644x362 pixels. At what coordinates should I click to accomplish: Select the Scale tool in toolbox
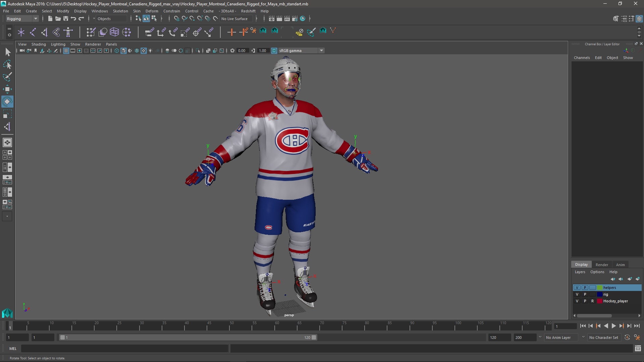click(7, 114)
